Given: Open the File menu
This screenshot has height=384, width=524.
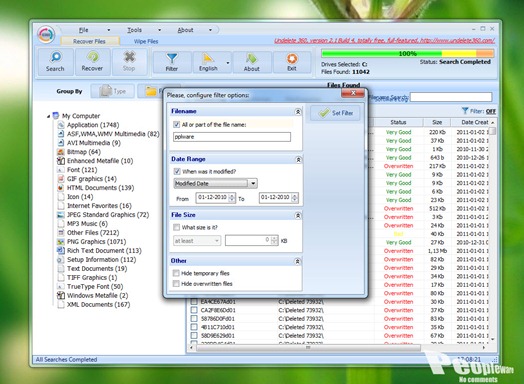Looking at the screenshot, I should tap(84, 30).
